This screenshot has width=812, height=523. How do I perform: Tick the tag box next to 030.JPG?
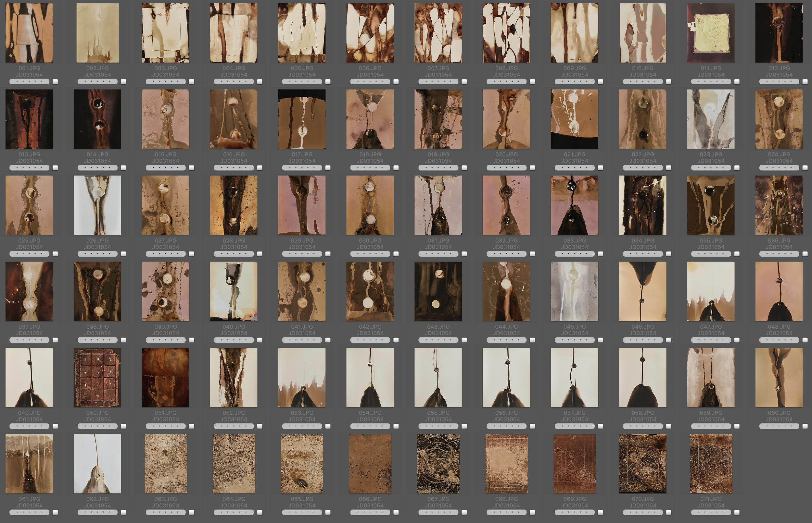[x=396, y=254]
